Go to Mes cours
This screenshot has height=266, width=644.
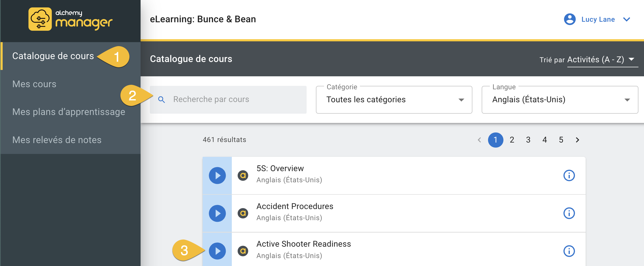point(34,84)
